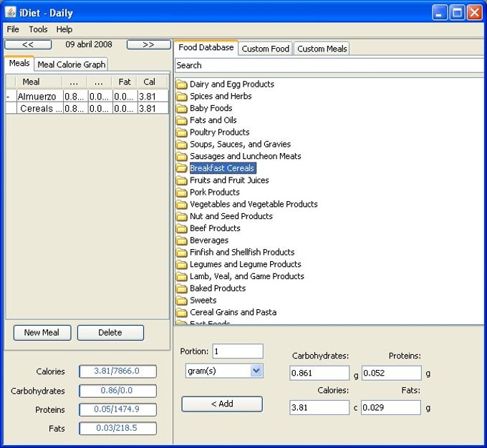
Task: Click the daily Proteins total 0.05/1474.9
Action: 117,409
